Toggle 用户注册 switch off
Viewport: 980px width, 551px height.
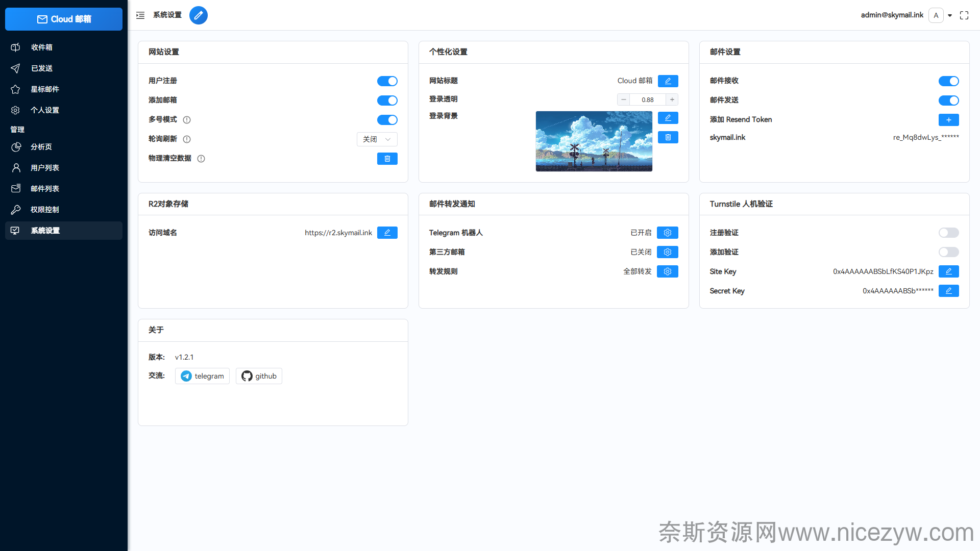(x=387, y=81)
